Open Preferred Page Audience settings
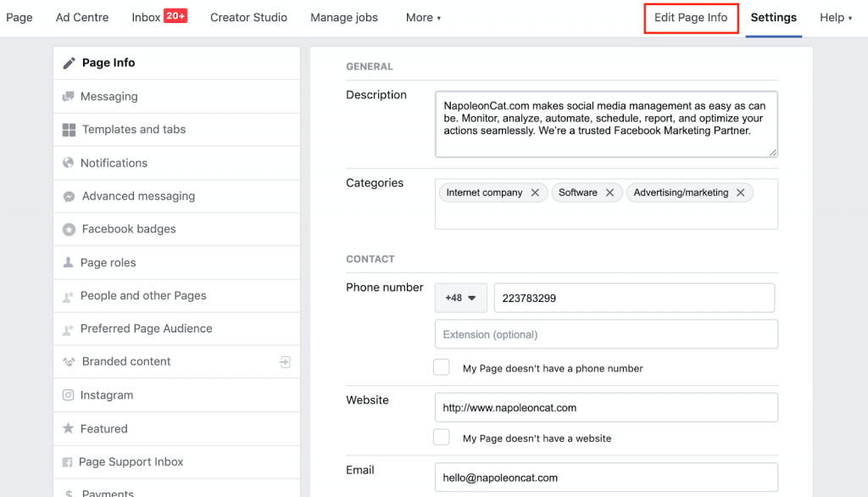Screen dimensions: 868x497 coord(176,328)
